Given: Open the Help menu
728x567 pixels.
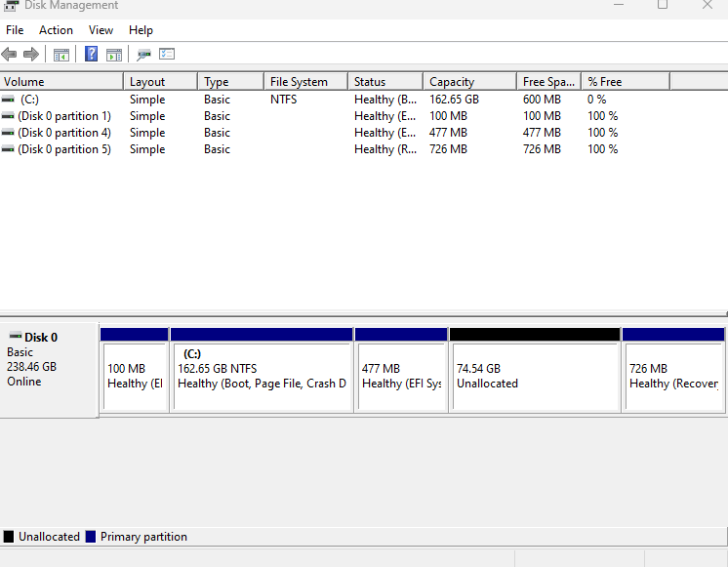Looking at the screenshot, I should point(141,30).
